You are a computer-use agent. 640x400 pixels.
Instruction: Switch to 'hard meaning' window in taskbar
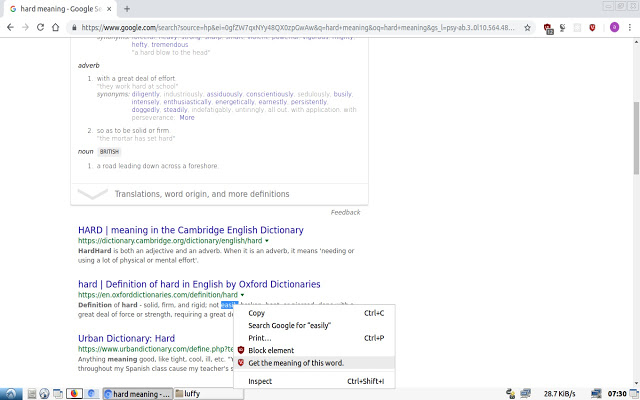[x=138, y=394]
